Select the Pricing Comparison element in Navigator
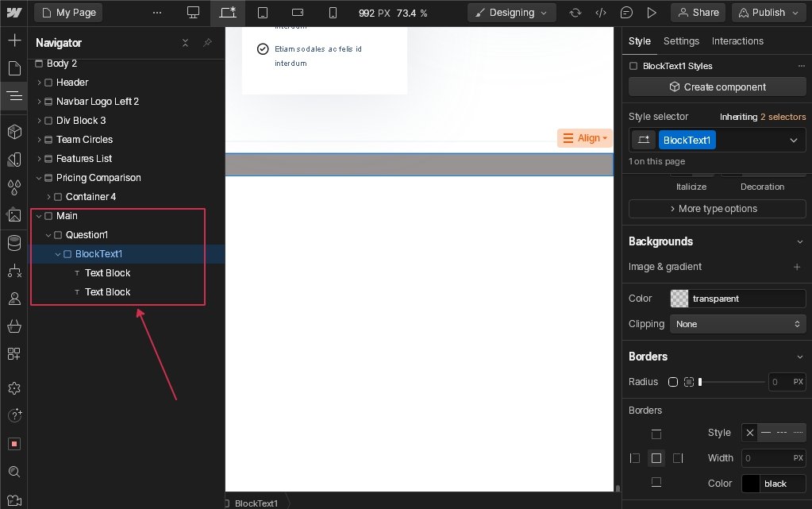 [x=98, y=178]
